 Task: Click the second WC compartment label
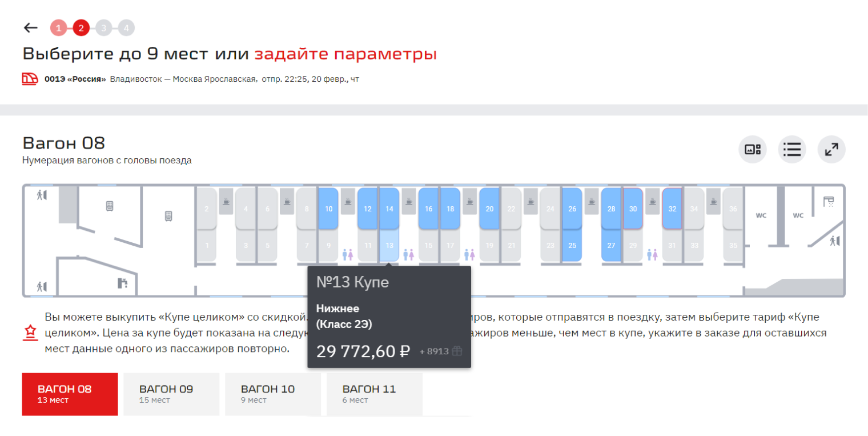(798, 215)
